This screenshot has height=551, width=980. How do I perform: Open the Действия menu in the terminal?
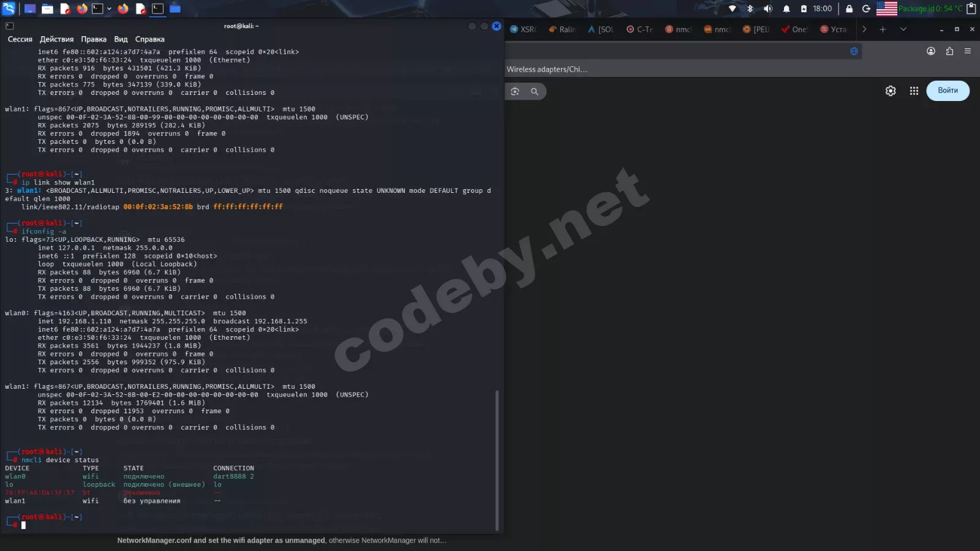pyautogui.click(x=56, y=39)
